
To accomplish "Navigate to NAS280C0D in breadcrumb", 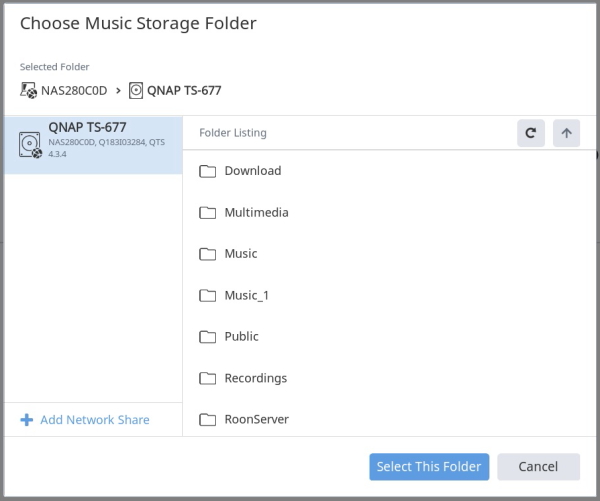I will tap(74, 91).
